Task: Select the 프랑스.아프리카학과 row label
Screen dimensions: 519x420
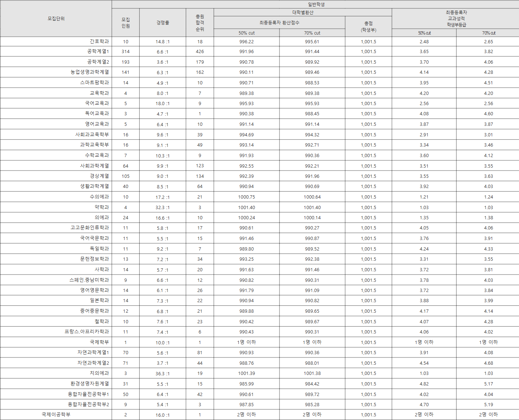Action: [87, 332]
